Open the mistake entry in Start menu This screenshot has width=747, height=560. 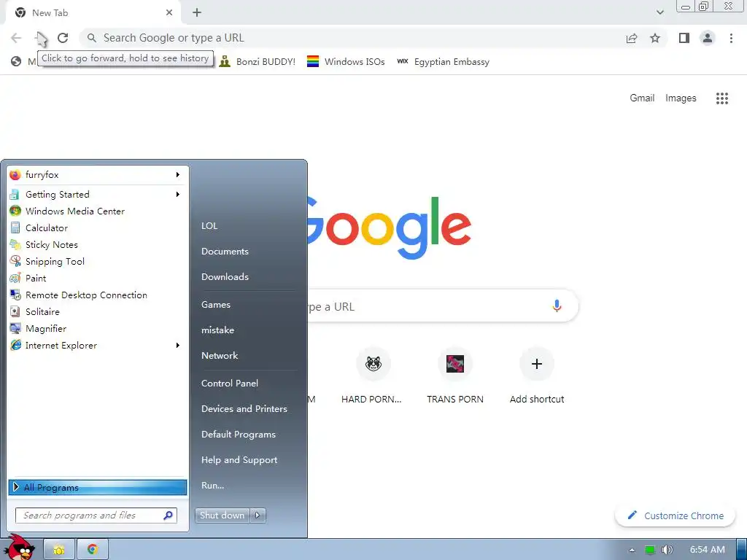217,330
